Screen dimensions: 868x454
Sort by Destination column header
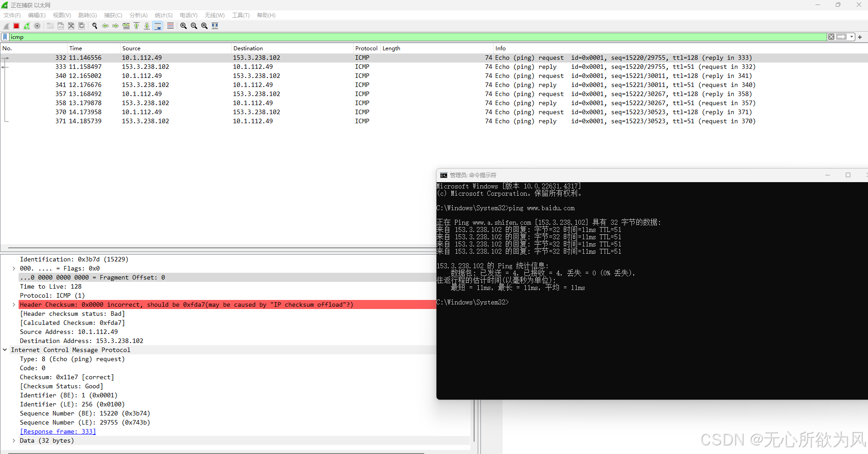tap(292, 48)
